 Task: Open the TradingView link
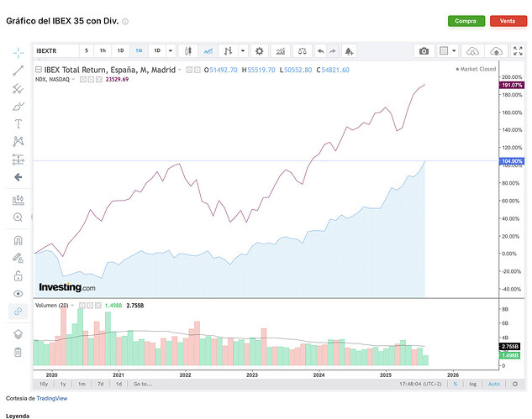(x=52, y=398)
